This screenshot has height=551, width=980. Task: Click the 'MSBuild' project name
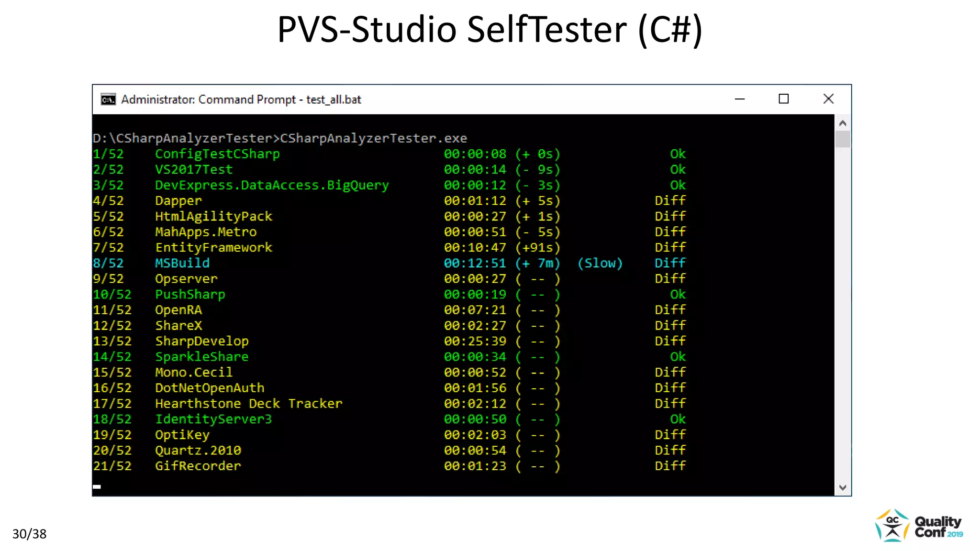coord(182,263)
